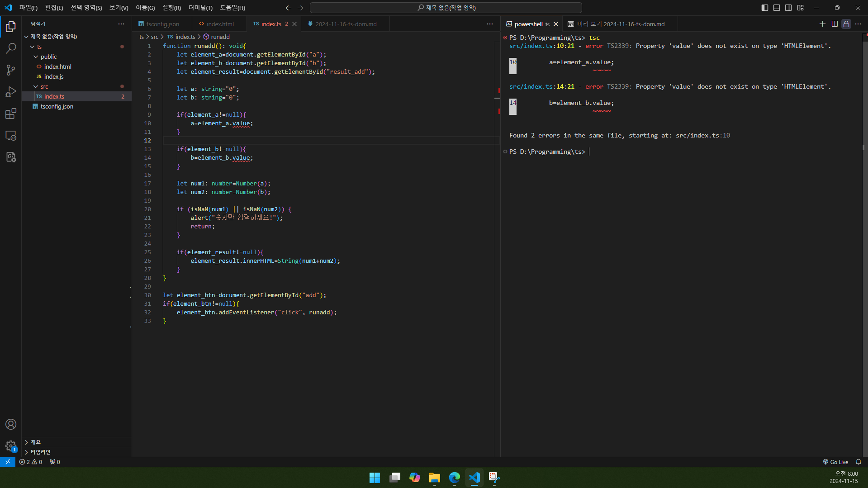
Task: Follow src/index.ts:14:21 error link in terminal
Action: pyautogui.click(x=541, y=86)
